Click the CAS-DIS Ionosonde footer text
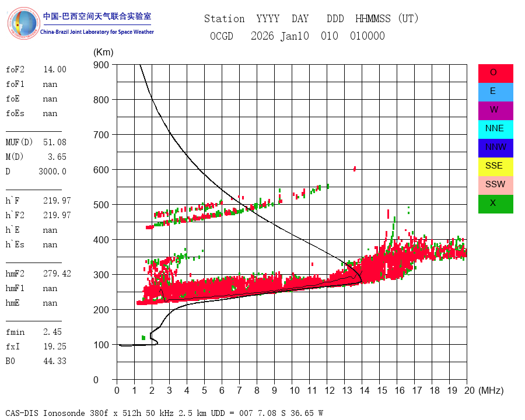 pos(164,413)
